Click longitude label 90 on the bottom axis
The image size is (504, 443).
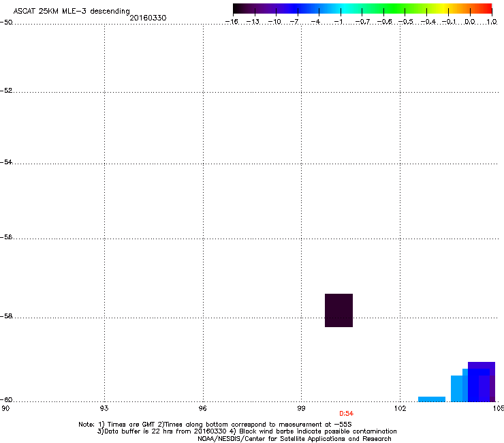tap(5, 408)
